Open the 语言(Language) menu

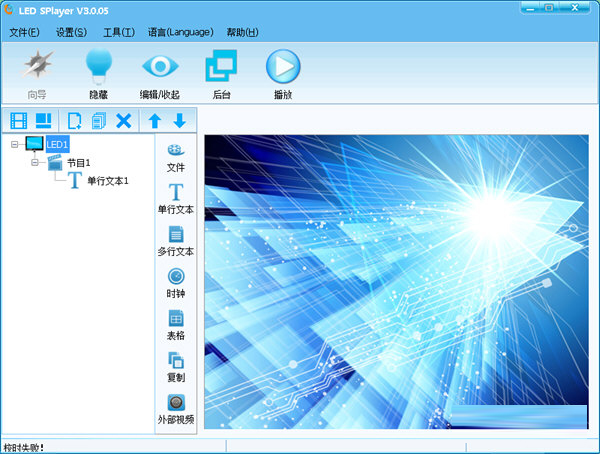tap(180, 32)
